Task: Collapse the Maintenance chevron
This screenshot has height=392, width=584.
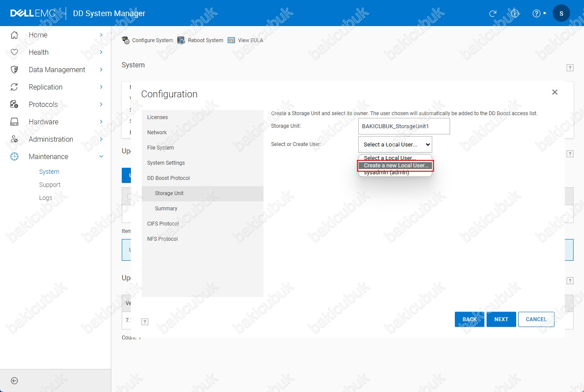Action: (101, 156)
